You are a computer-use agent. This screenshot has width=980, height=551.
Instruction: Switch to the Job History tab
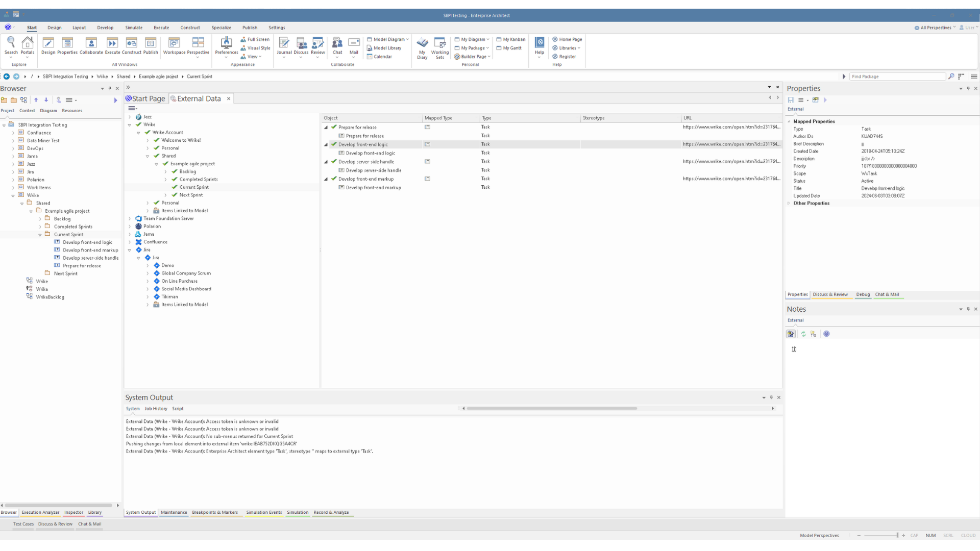coord(156,408)
